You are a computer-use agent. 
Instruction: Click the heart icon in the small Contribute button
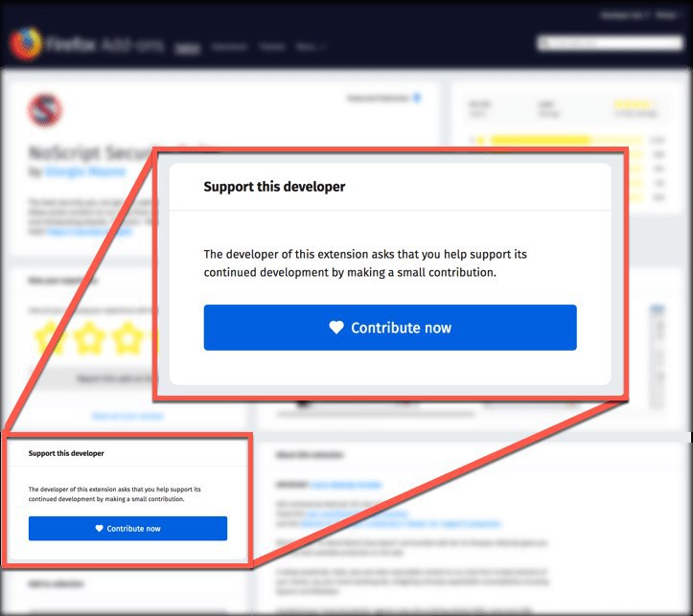pyautogui.click(x=99, y=528)
